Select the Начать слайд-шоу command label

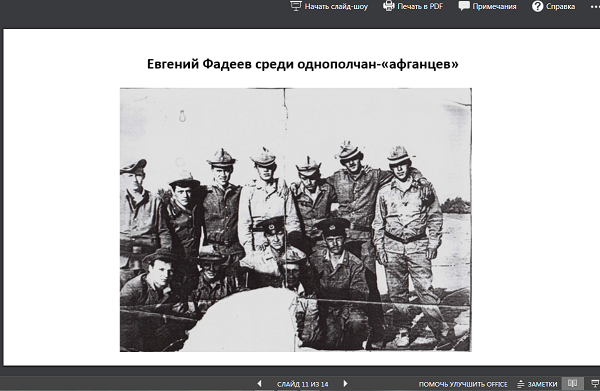pos(336,7)
